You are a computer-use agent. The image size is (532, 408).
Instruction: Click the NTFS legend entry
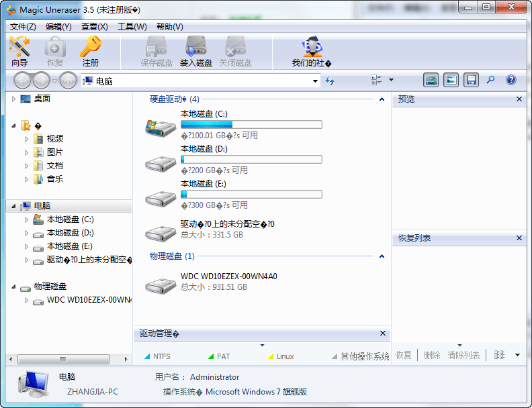157,356
